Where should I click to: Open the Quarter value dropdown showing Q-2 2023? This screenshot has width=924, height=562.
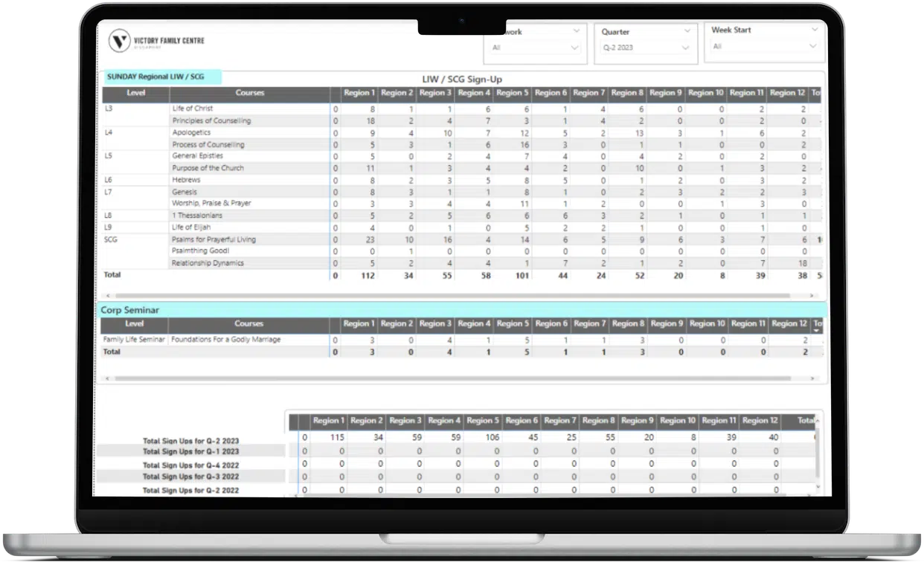coord(646,48)
